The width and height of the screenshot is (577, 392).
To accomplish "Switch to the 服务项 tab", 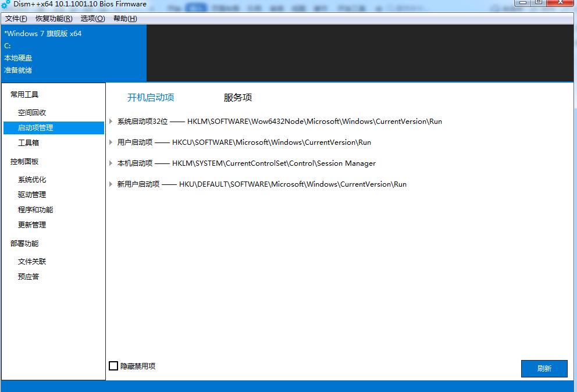I will (238, 98).
